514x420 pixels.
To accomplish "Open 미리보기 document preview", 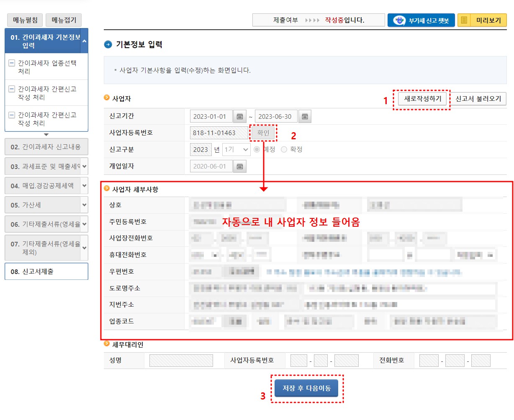I will point(487,20).
